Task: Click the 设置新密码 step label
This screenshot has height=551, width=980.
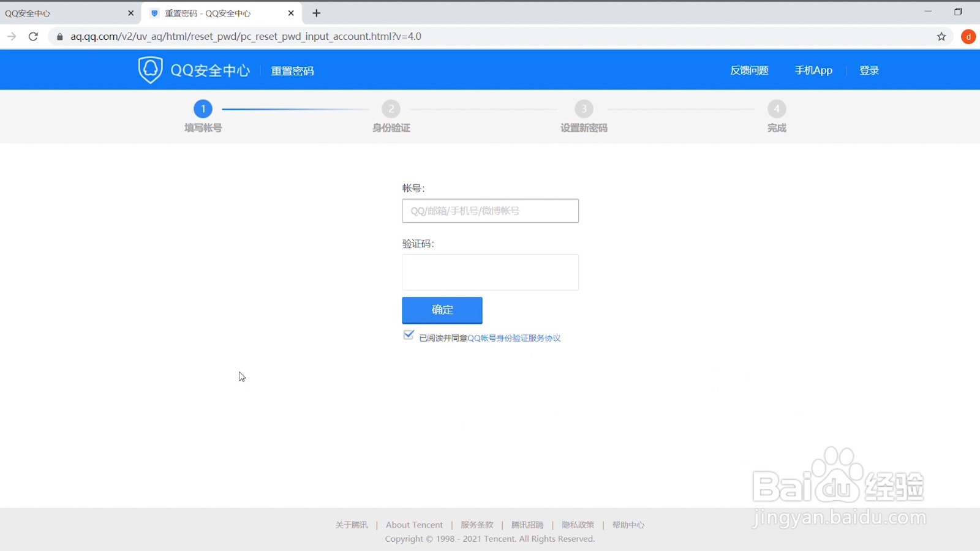Action: pyautogui.click(x=584, y=128)
